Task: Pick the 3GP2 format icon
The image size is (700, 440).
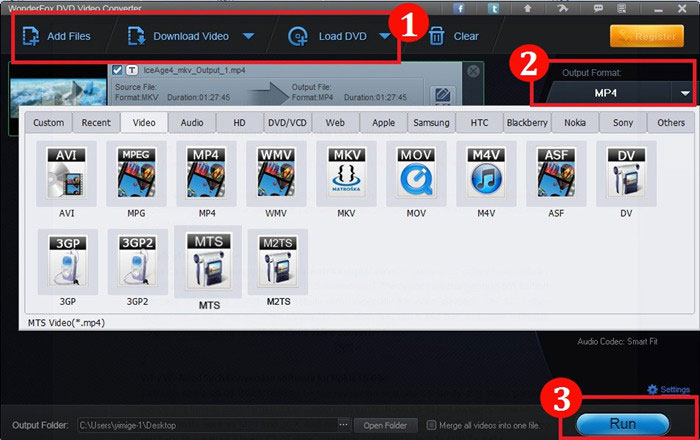Action: [x=138, y=262]
